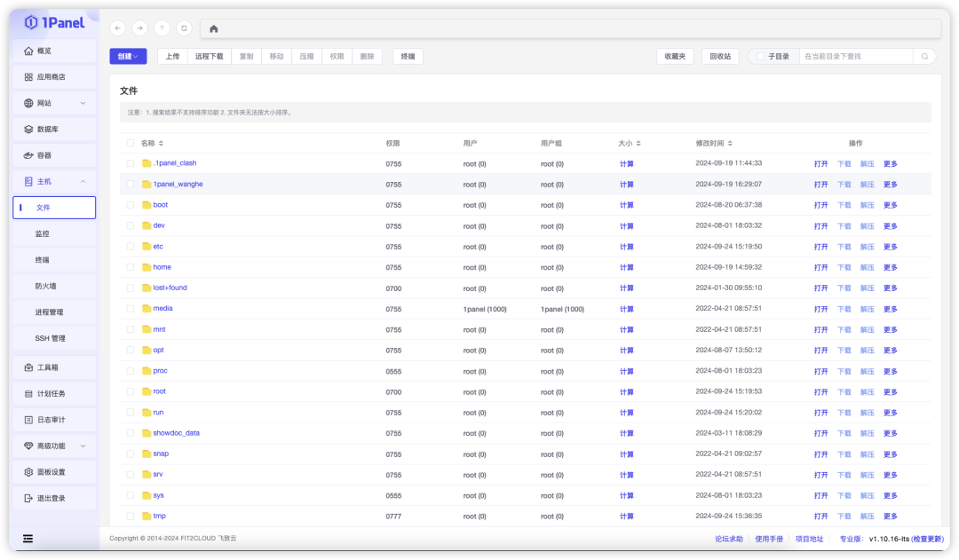This screenshot has width=959, height=560.
Task: Open 更多 menu for boot row
Action: click(x=891, y=205)
